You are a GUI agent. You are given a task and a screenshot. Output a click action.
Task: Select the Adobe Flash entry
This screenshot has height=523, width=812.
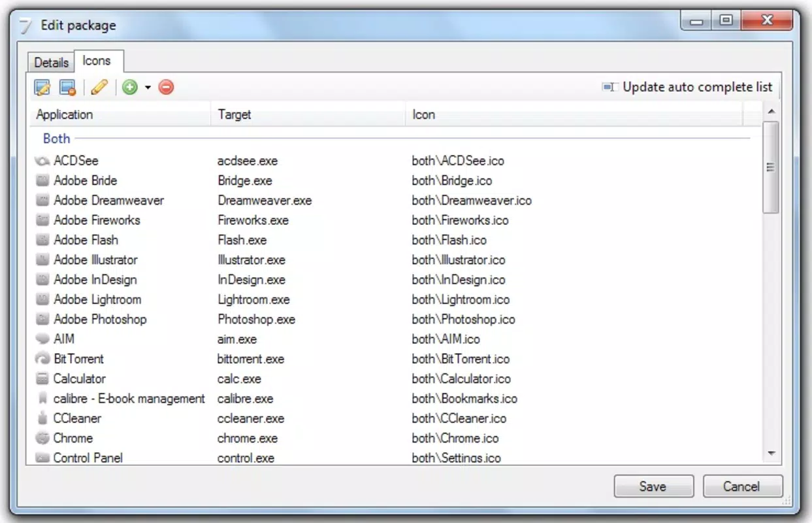(86, 240)
